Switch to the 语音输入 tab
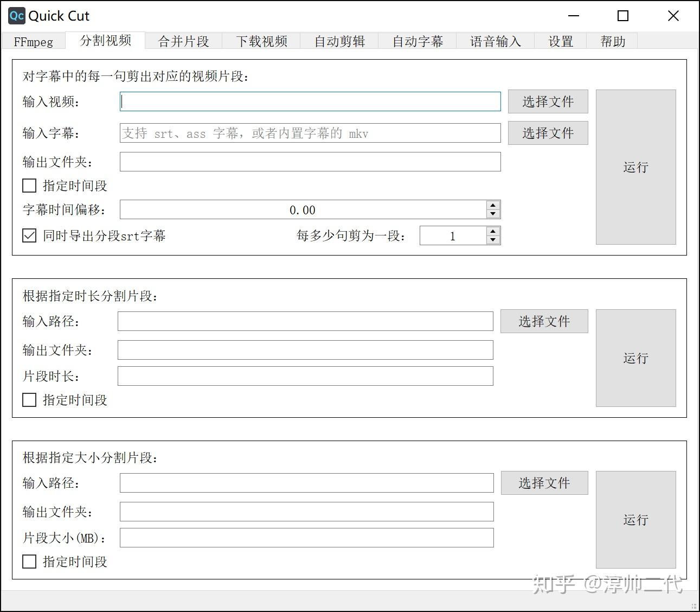This screenshot has width=700, height=612. click(495, 41)
